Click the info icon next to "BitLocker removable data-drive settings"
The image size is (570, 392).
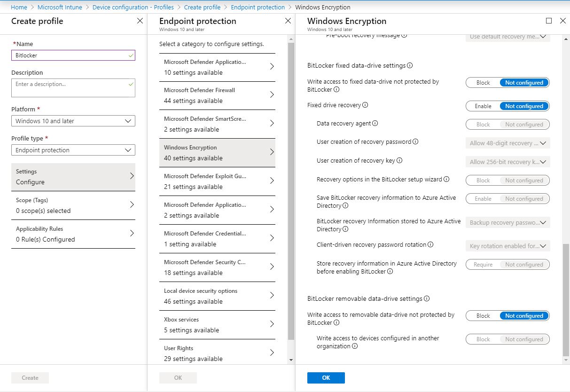[425, 298]
